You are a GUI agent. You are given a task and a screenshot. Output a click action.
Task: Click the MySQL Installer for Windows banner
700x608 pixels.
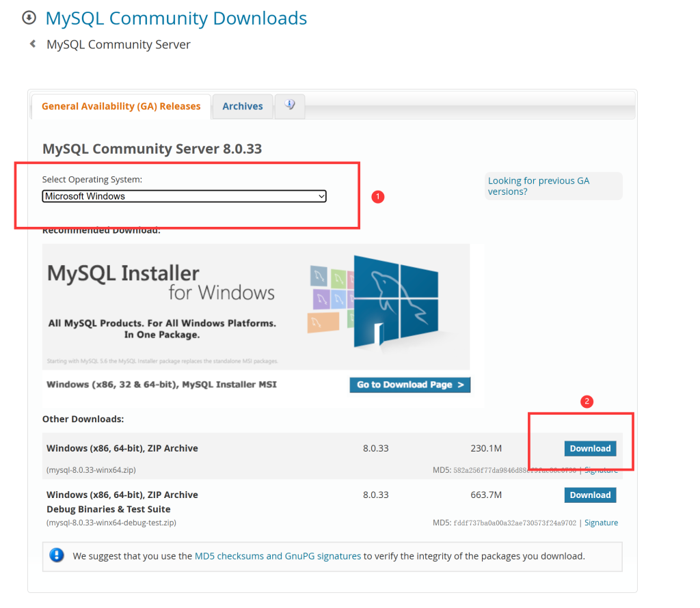pos(256,307)
